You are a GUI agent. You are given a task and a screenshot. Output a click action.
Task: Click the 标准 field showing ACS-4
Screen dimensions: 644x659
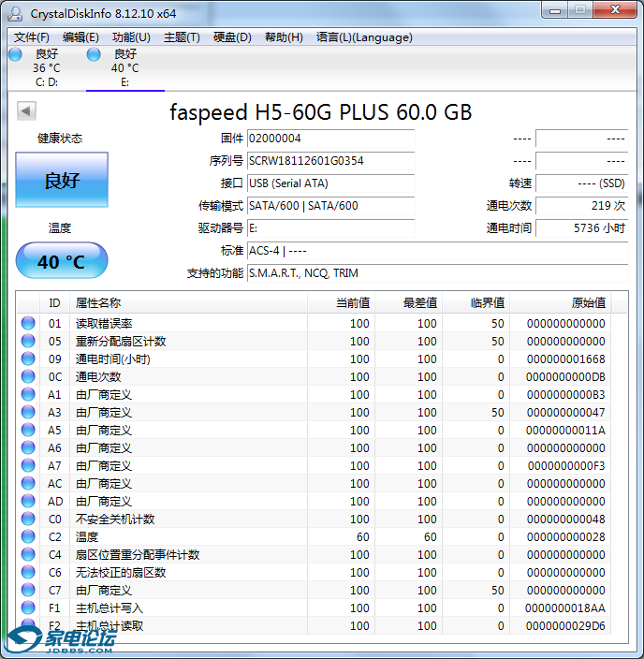click(x=437, y=251)
